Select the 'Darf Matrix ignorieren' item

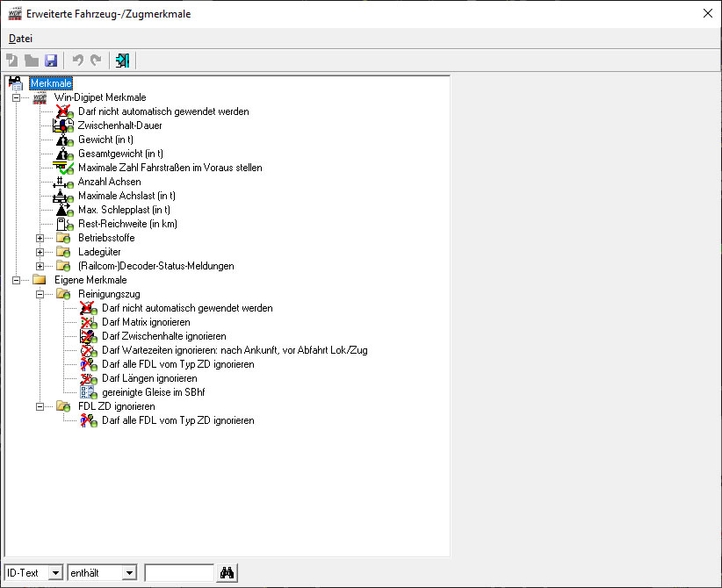coord(145,322)
